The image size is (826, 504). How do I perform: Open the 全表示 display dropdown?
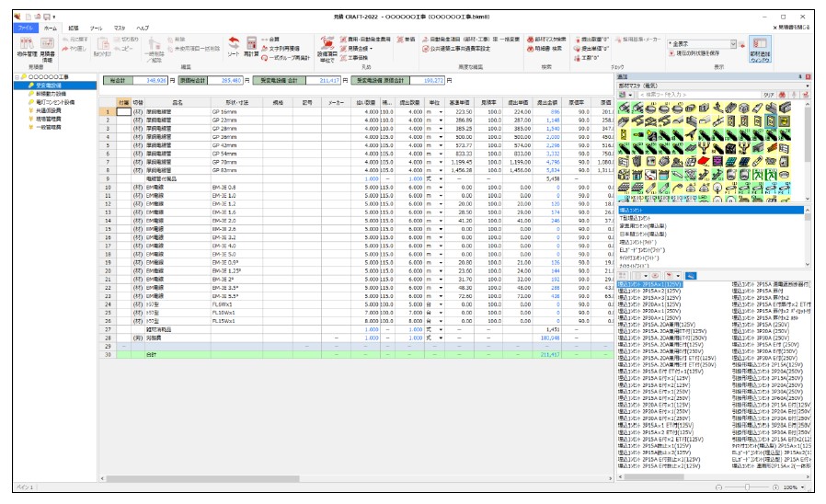point(734,43)
